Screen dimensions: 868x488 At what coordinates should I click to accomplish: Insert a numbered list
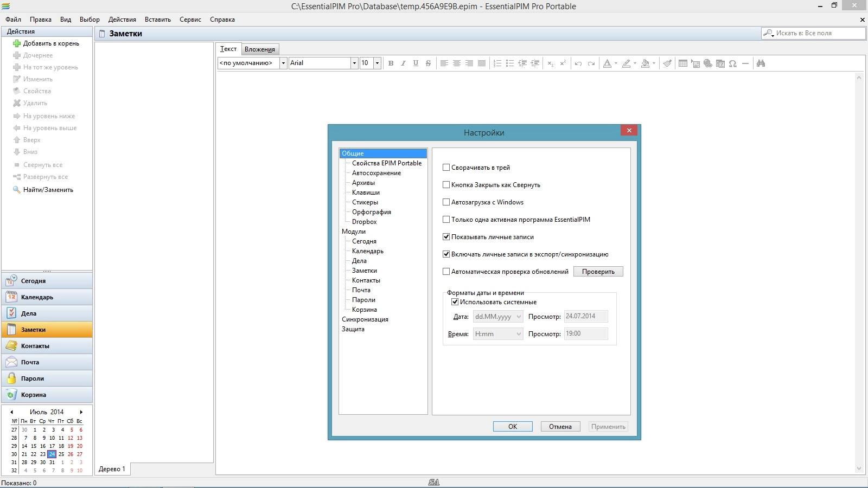[x=497, y=63]
